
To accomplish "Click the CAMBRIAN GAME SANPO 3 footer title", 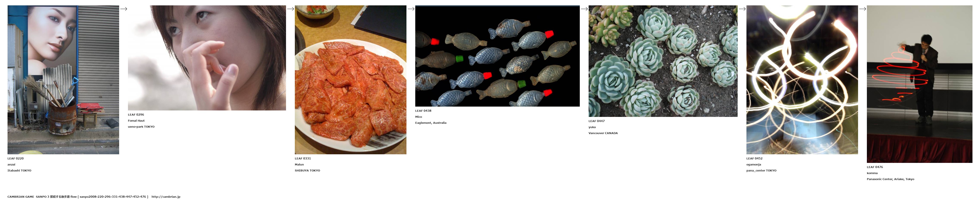I will (29, 197).
